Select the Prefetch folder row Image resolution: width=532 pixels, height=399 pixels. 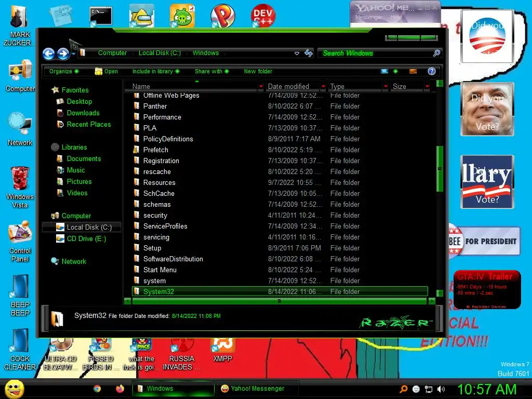(280, 150)
